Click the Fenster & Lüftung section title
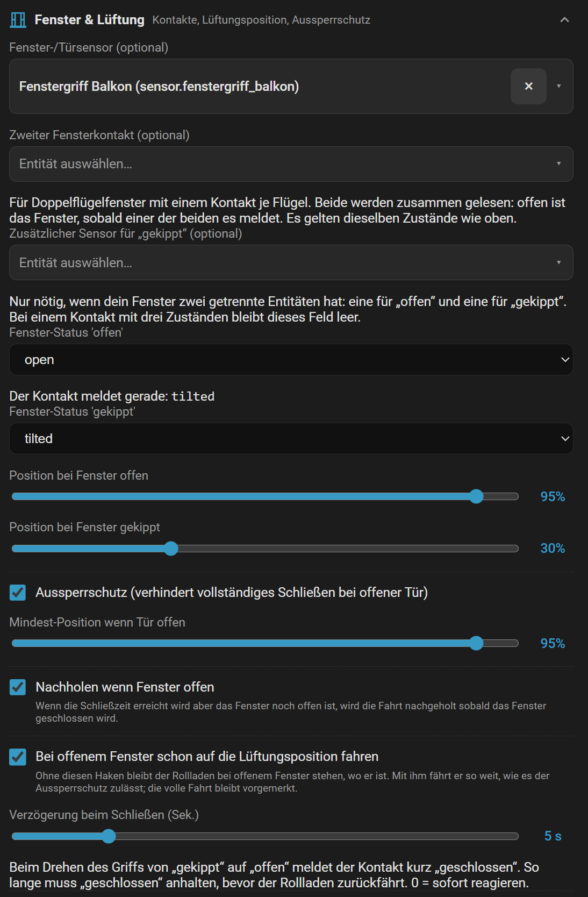This screenshot has width=588, height=897. [90, 20]
